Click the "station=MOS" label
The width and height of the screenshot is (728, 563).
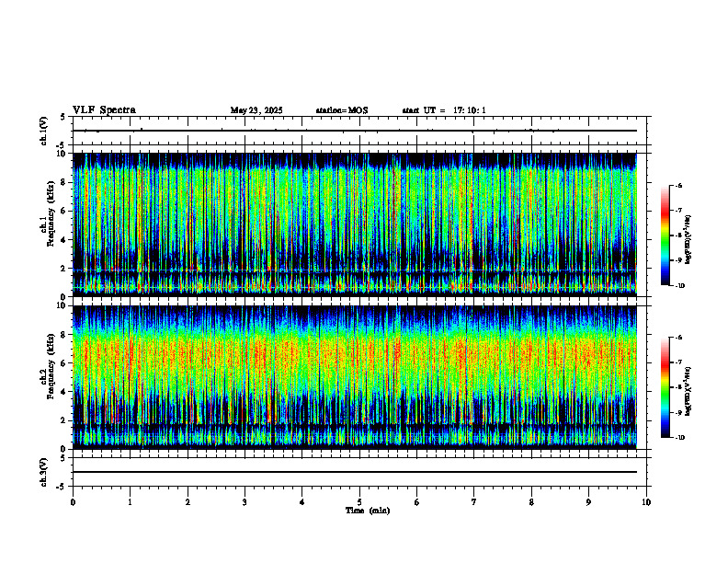pos(342,110)
